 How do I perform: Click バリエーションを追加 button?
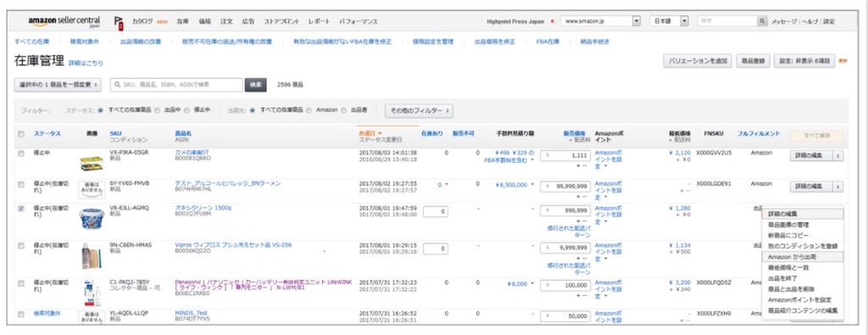coord(698,61)
